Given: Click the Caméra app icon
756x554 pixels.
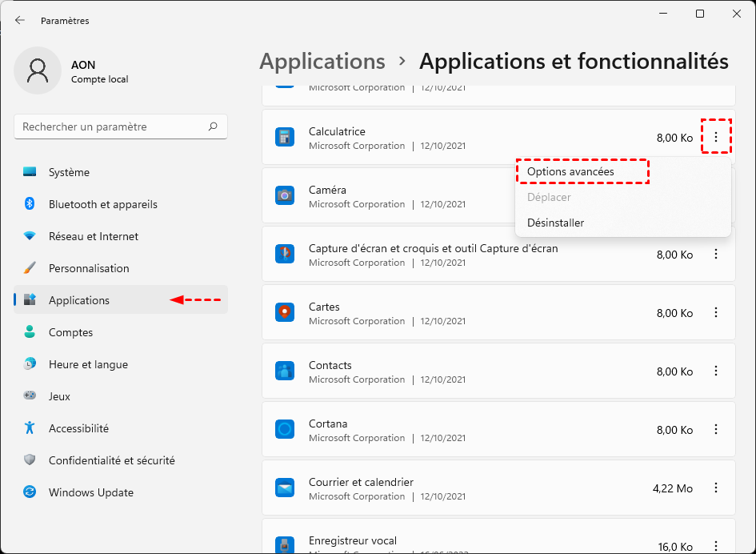Looking at the screenshot, I should click(284, 195).
